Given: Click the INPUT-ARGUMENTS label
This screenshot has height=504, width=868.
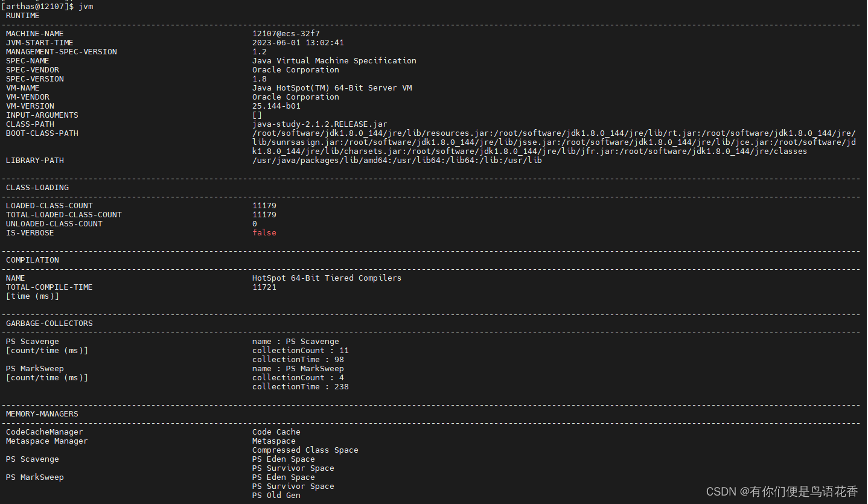Looking at the screenshot, I should click(42, 115).
